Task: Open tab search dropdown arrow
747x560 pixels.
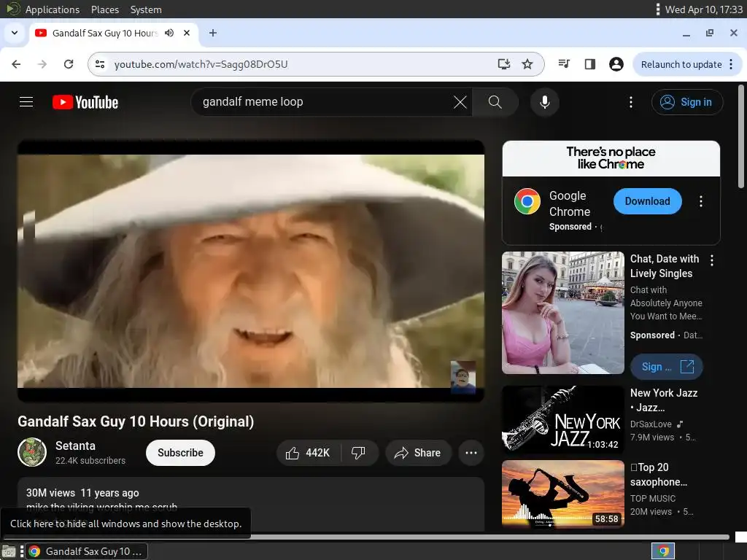Action: pos(15,33)
